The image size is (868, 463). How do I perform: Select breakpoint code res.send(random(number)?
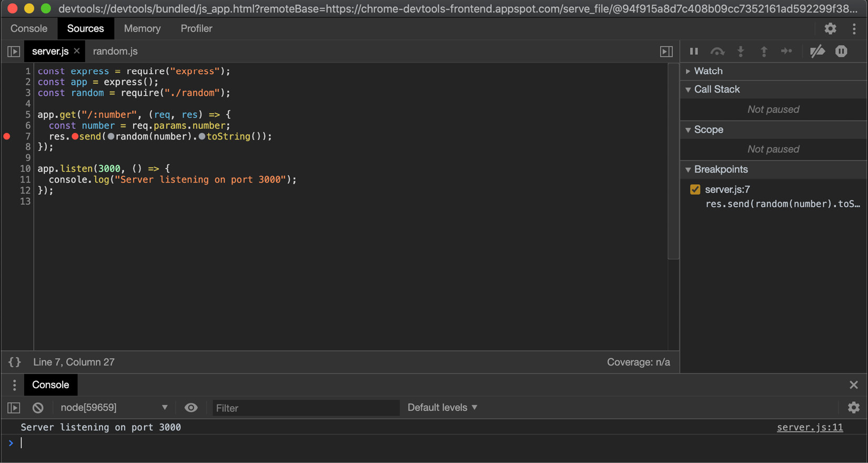point(783,204)
